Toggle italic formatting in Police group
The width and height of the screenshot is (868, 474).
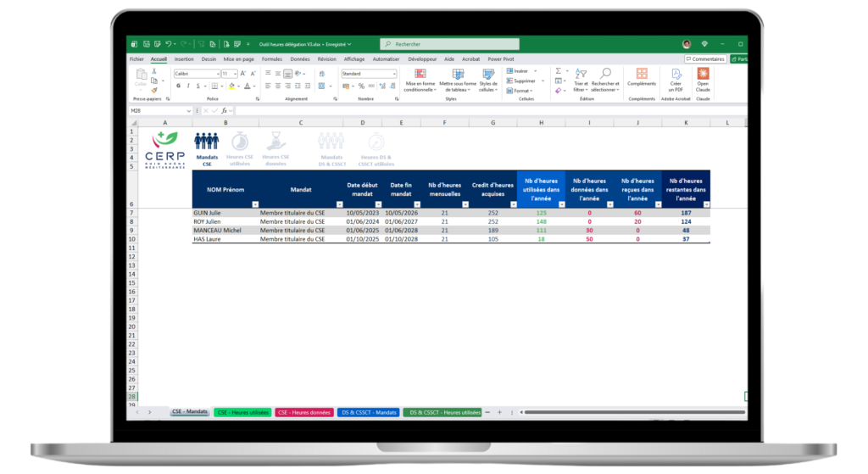coord(187,86)
